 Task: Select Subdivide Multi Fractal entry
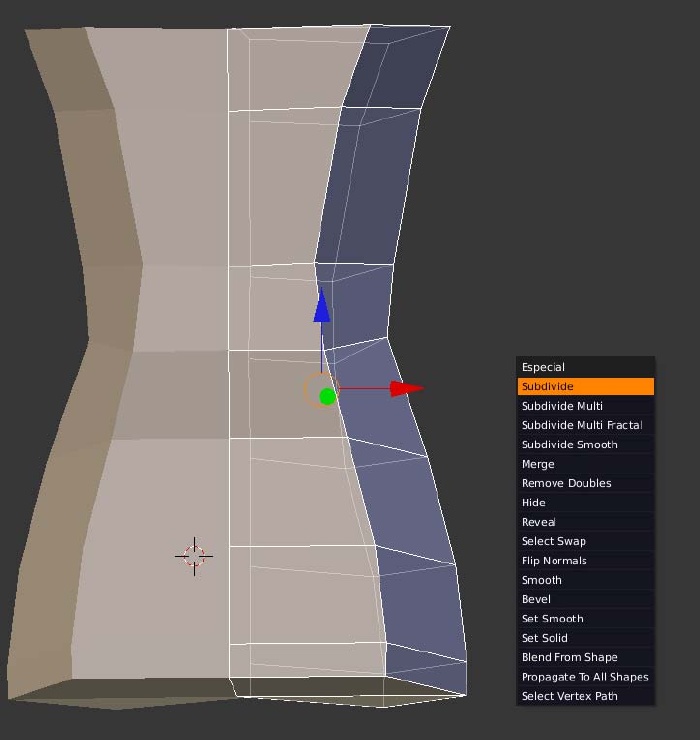pyautogui.click(x=585, y=425)
